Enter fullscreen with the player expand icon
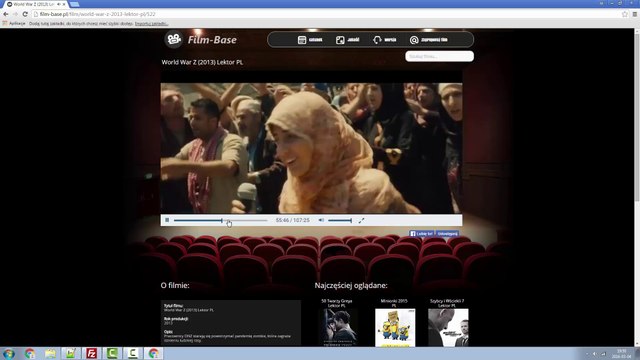Image resolution: width=640 pixels, height=360 pixels. click(361, 220)
